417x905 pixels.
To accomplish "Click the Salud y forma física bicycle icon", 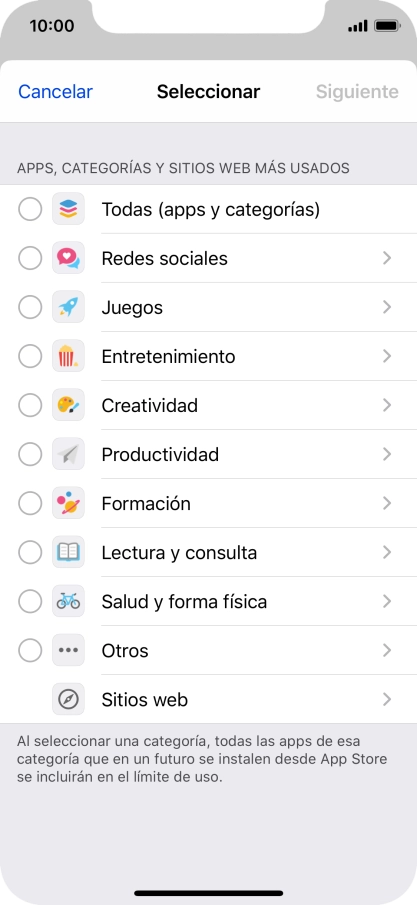I will [x=68, y=601].
